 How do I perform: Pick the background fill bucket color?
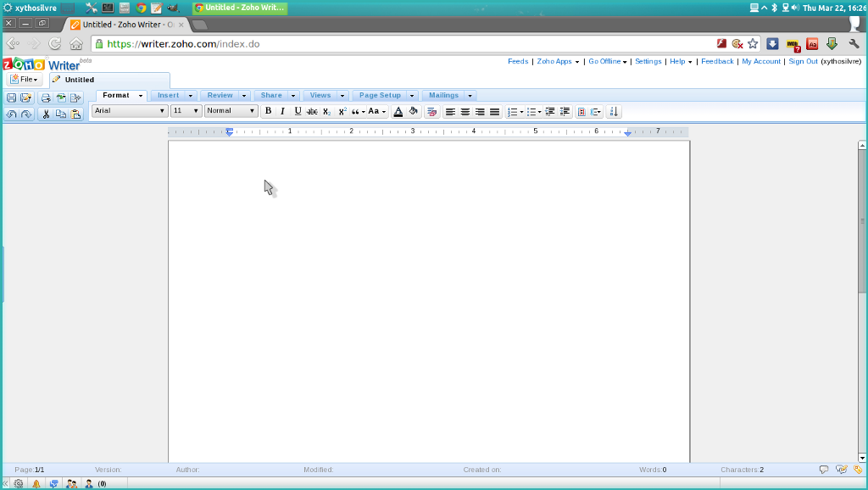[413, 111]
